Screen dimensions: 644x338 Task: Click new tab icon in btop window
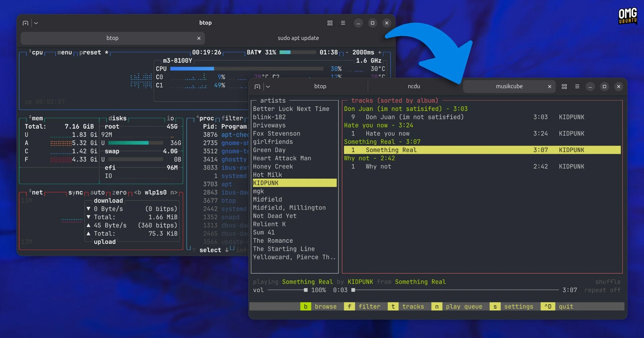click(25, 23)
